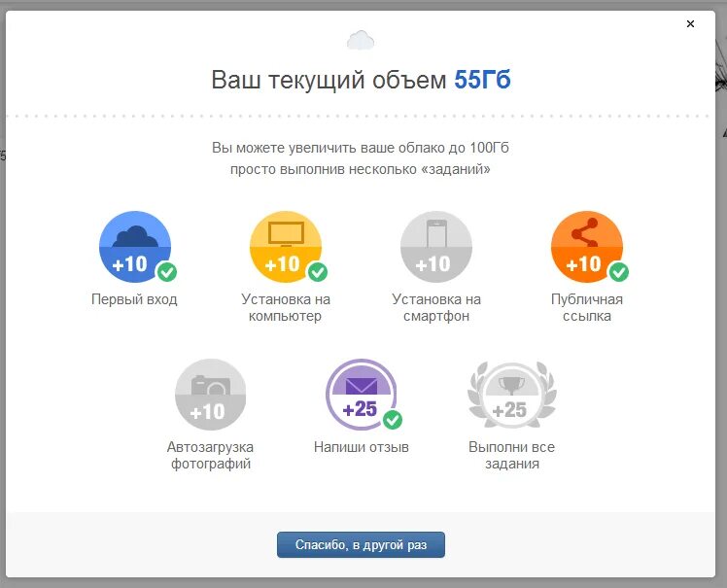The image size is (727, 588).
Task: Click the 'Выполни все задания' label
Action: tap(512, 456)
